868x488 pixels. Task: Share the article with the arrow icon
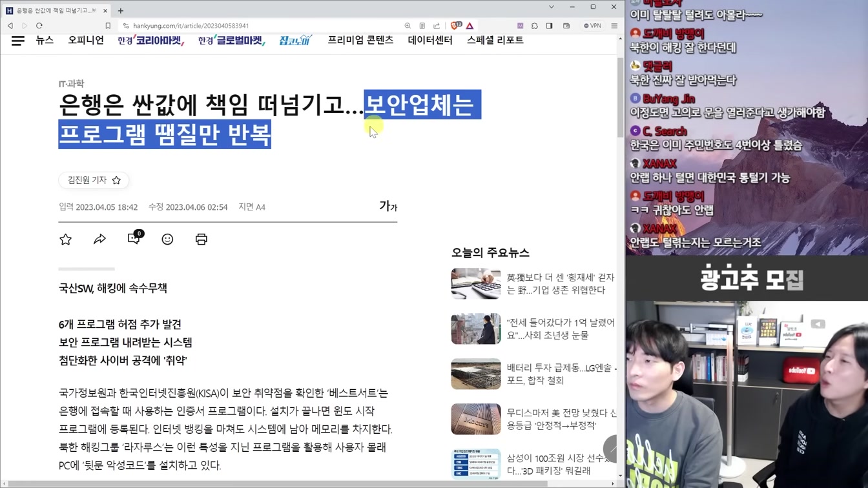(x=99, y=239)
